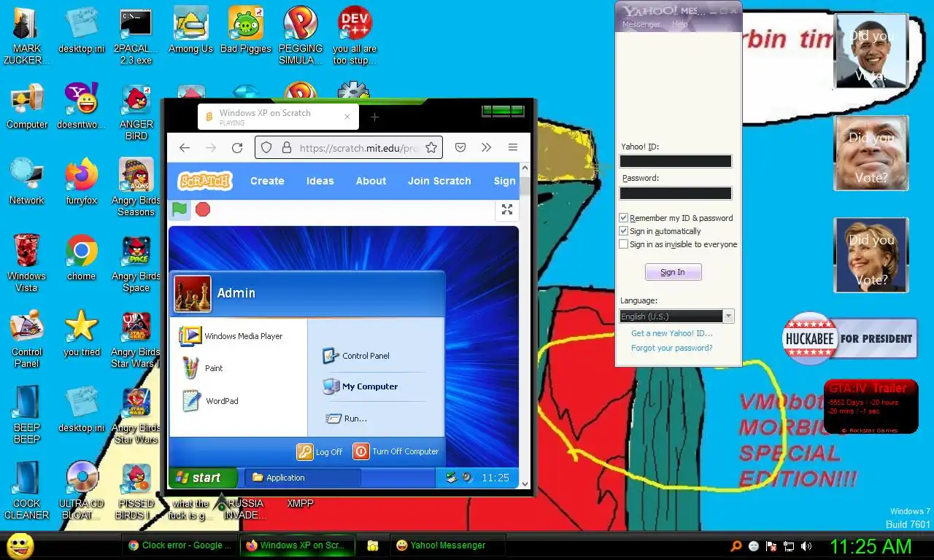Viewport: 934px width, 560px height.
Task: Click the smiley Start orb on taskbar
Action: click(x=20, y=545)
